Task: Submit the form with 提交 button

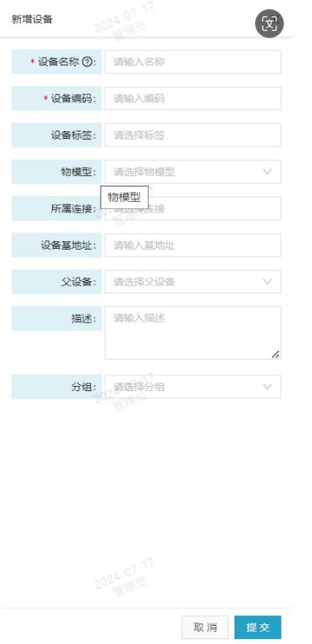Action: click(x=258, y=627)
